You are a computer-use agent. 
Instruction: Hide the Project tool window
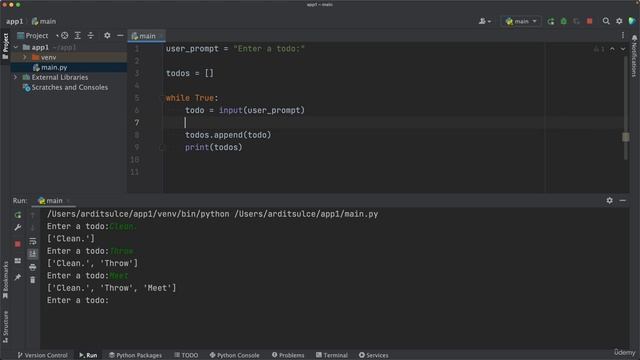click(120, 36)
